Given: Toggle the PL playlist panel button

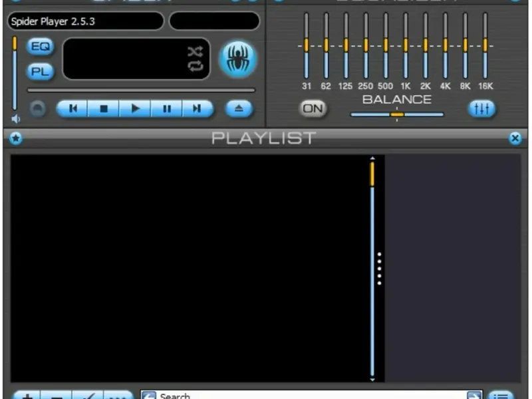Looking at the screenshot, I should pyautogui.click(x=40, y=72).
